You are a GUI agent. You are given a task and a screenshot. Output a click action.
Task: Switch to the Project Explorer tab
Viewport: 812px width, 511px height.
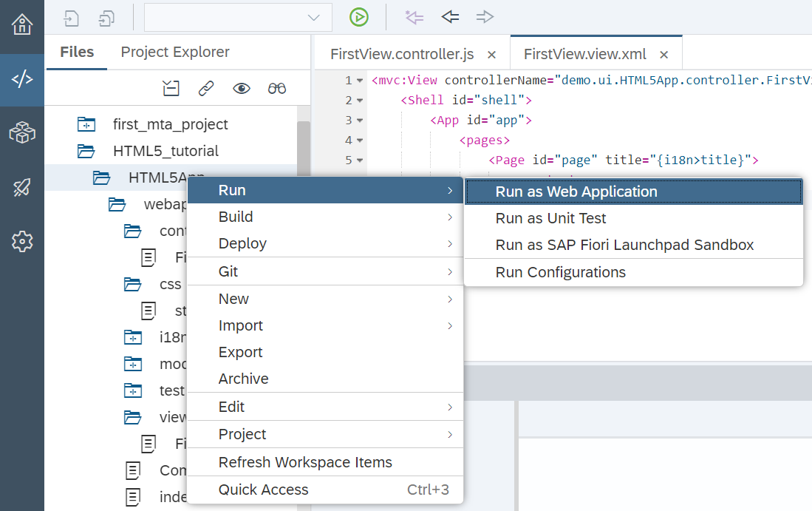(174, 52)
